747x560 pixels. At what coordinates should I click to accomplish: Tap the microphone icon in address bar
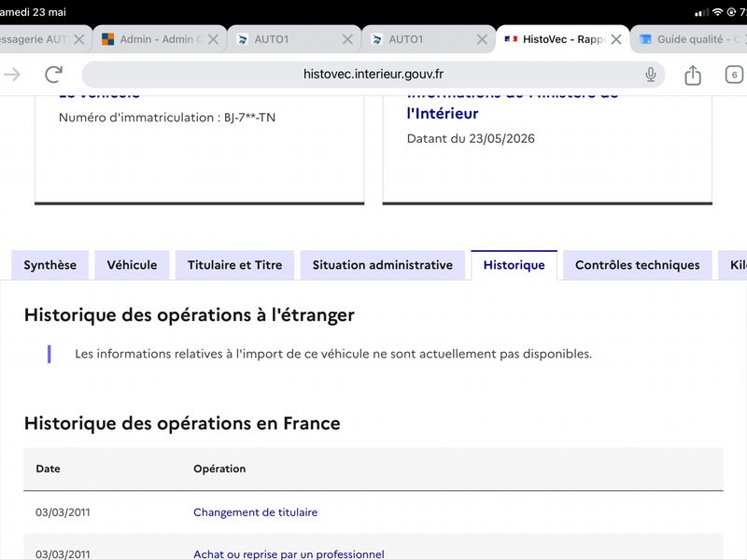[650, 75]
